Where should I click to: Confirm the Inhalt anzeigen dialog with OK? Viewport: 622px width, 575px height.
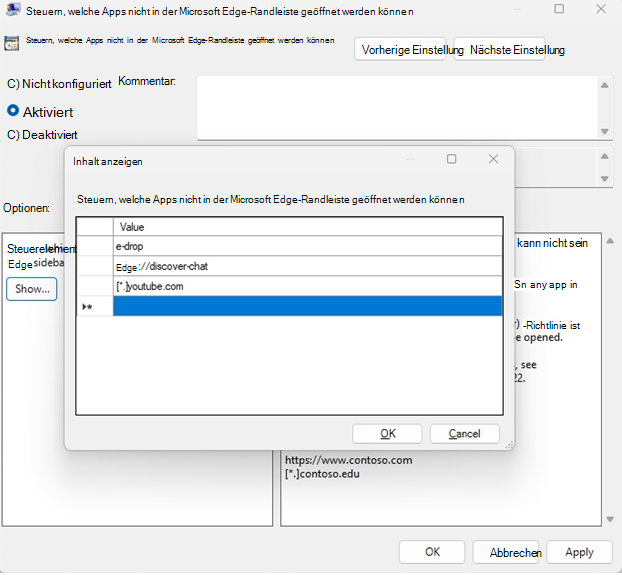click(x=387, y=433)
